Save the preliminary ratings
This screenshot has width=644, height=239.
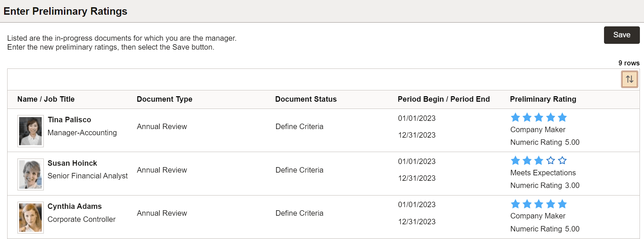[621, 35]
